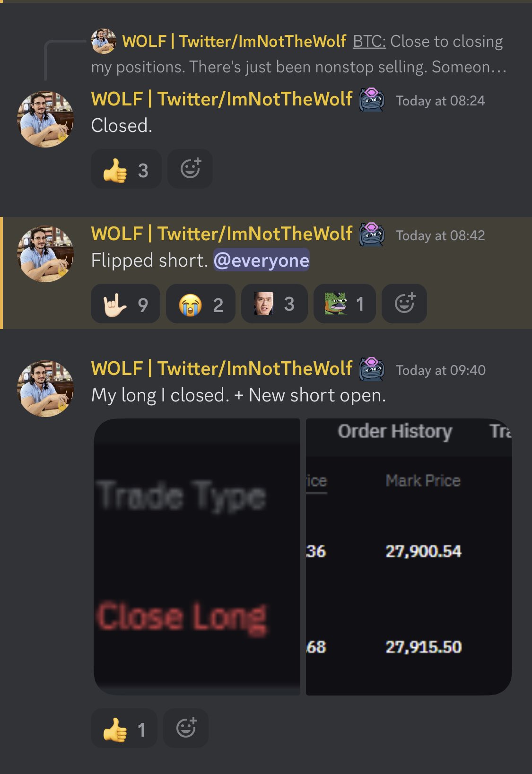
Task: Add reaction to the long closed message
Action: coord(186,729)
